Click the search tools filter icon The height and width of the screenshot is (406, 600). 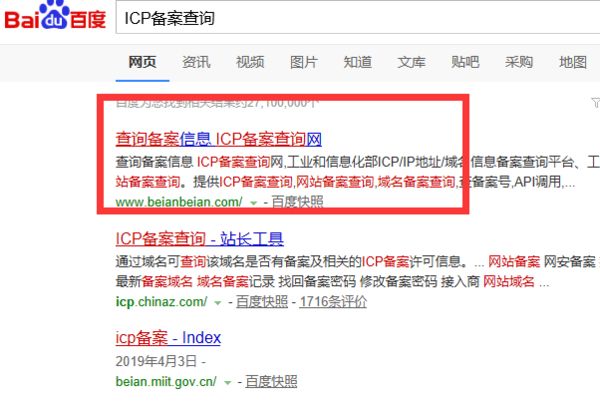point(595,103)
